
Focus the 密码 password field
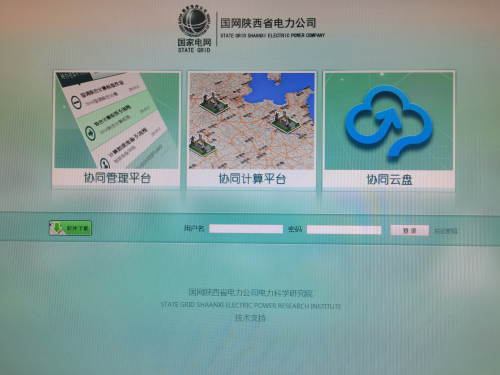(x=344, y=230)
